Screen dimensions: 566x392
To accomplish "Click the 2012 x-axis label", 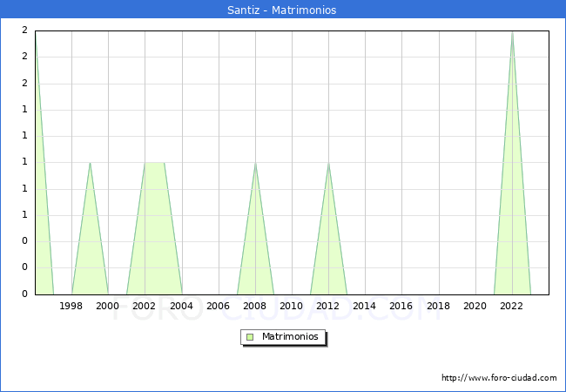I will pos(327,306).
